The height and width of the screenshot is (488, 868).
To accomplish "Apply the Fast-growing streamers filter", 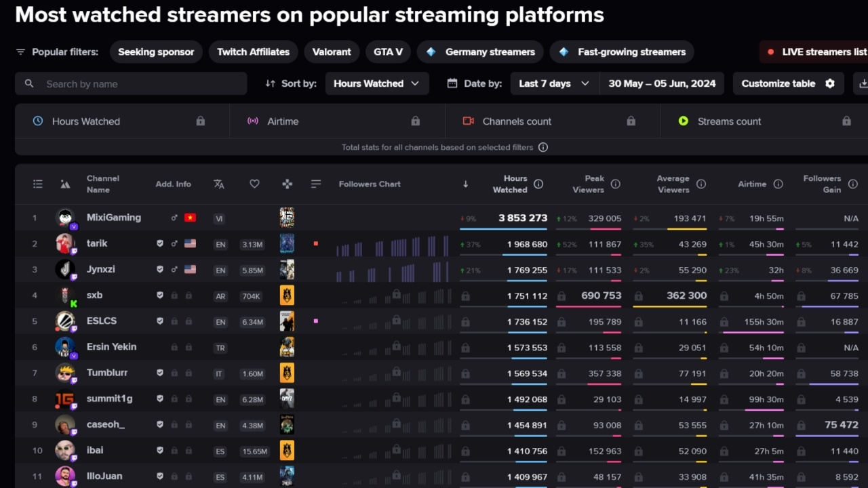I will pos(622,52).
